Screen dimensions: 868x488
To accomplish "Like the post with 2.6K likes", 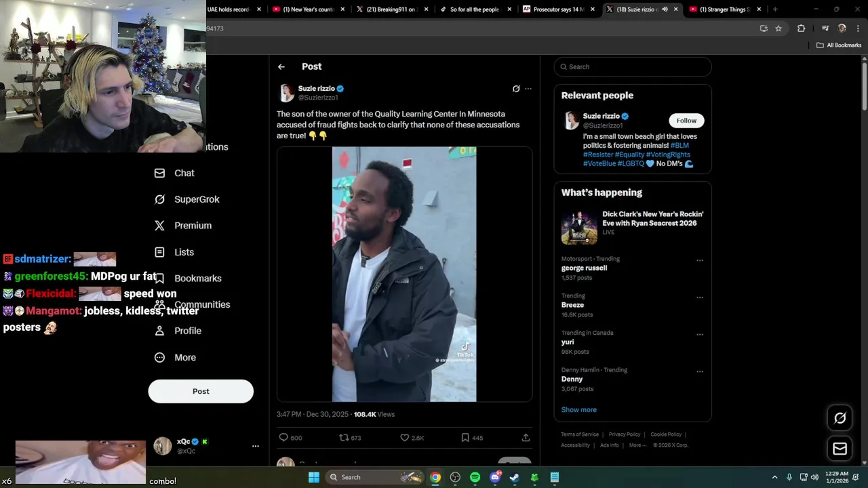I will click(405, 438).
